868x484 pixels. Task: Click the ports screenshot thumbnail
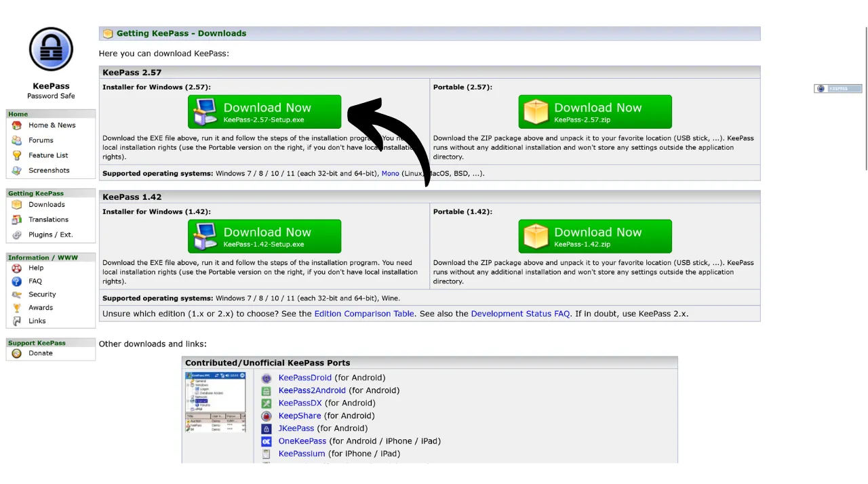coord(215,403)
